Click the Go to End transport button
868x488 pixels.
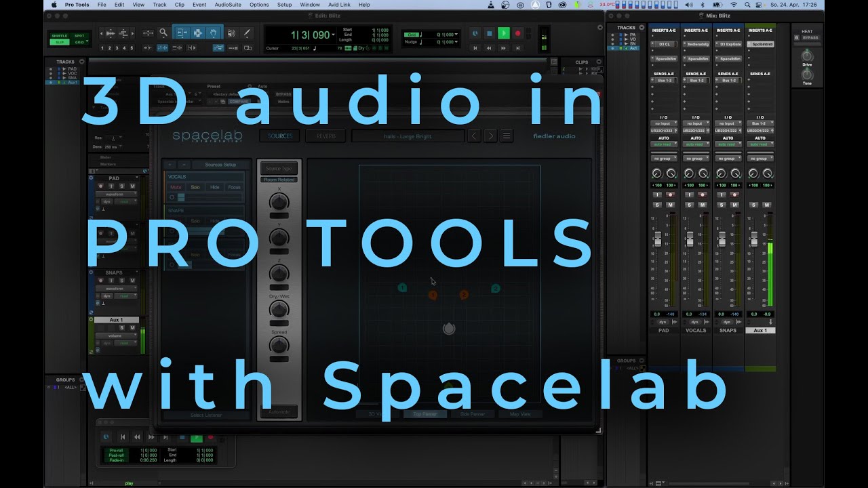(518, 48)
